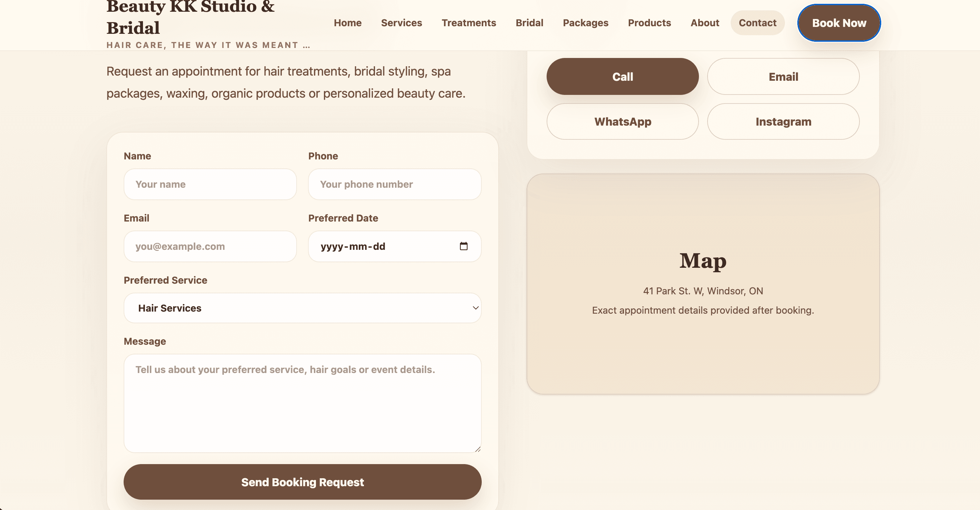This screenshot has width=980, height=510.
Task: View the Products page
Action: point(650,23)
